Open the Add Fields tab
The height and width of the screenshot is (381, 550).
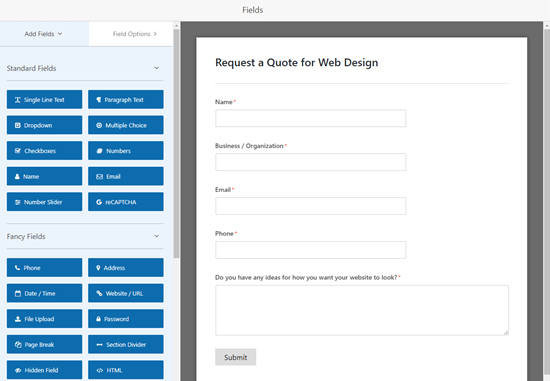coord(44,34)
